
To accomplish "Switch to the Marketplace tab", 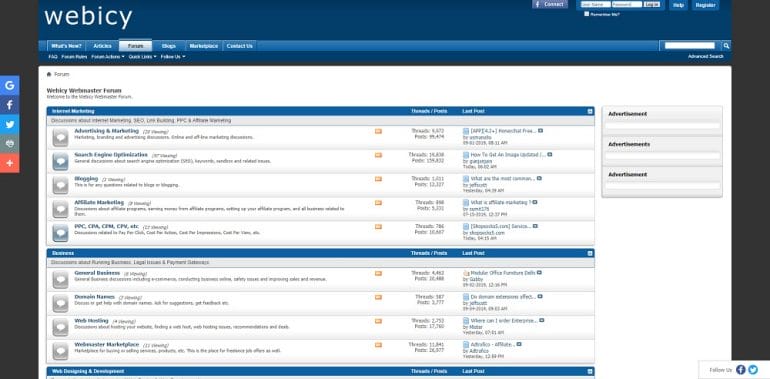I will (203, 46).
